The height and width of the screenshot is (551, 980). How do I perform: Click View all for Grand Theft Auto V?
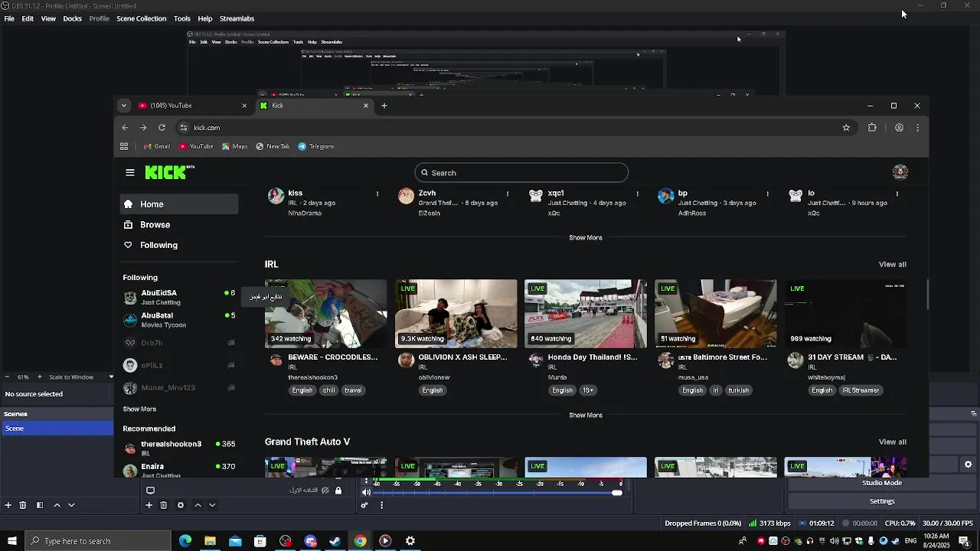[892, 442]
